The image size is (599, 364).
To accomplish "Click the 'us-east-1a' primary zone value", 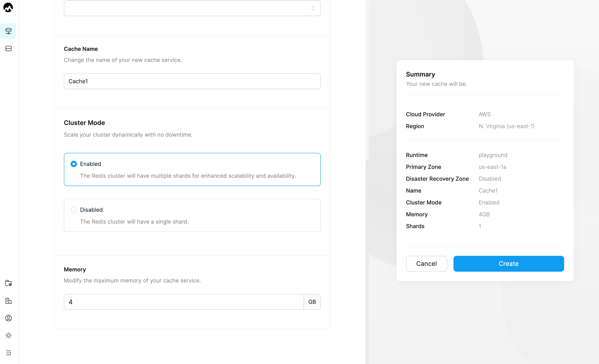I will click(x=492, y=167).
